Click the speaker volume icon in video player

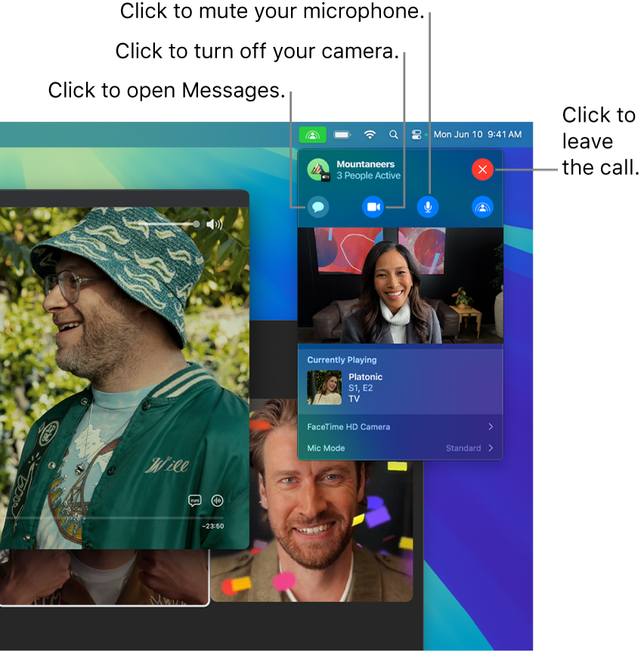click(214, 224)
